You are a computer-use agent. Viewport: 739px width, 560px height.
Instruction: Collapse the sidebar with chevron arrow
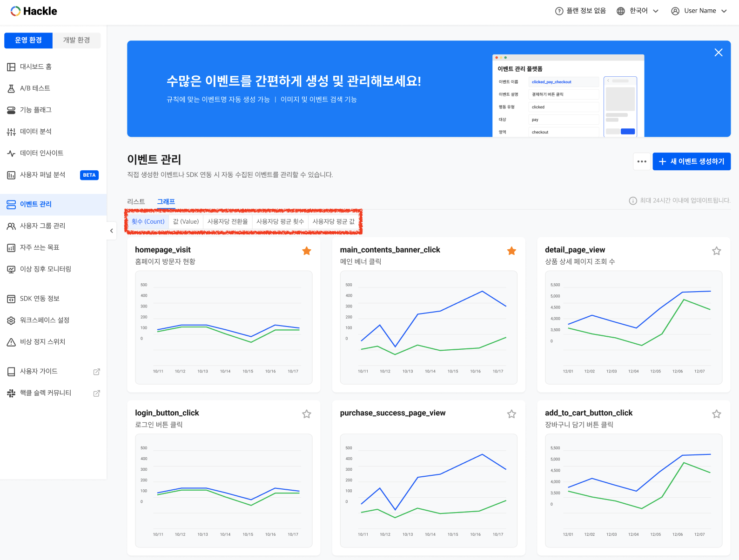click(x=112, y=231)
